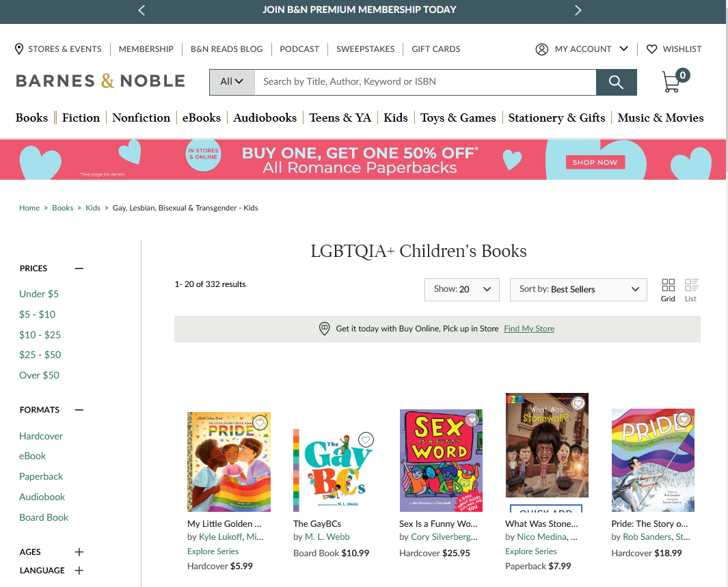Click the My Account profile icon

click(542, 49)
